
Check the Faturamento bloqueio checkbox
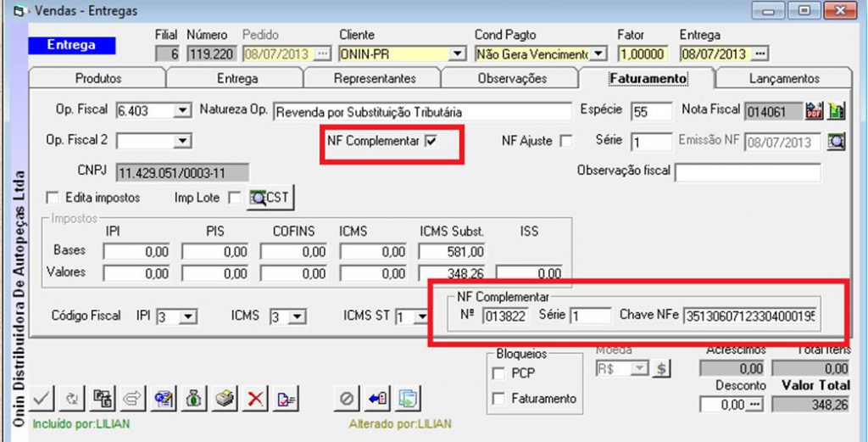[x=498, y=398]
